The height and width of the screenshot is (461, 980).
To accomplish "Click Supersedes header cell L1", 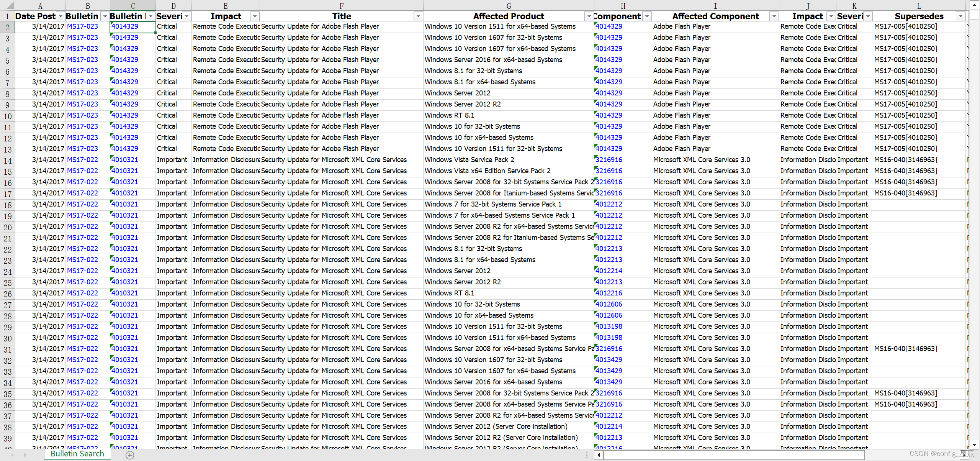I will point(919,16).
